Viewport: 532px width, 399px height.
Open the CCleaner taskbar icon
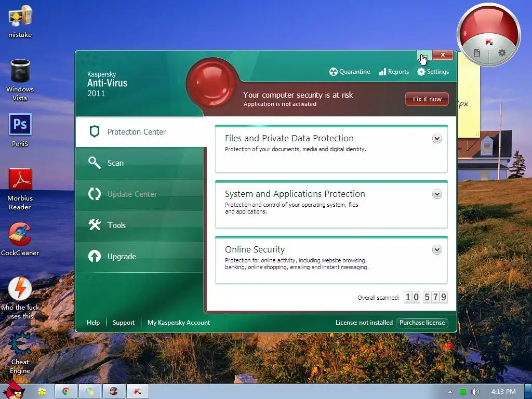pyautogui.click(x=113, y=392)
